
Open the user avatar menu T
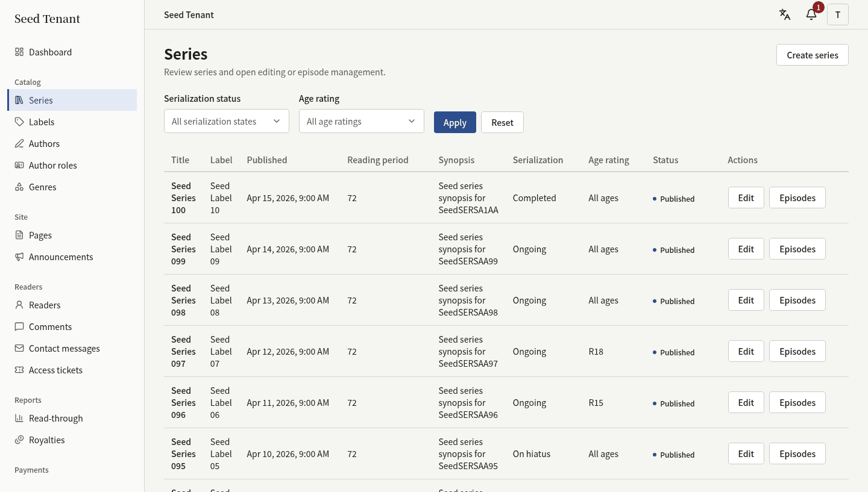pyautogui.click(x=838, y=14)
